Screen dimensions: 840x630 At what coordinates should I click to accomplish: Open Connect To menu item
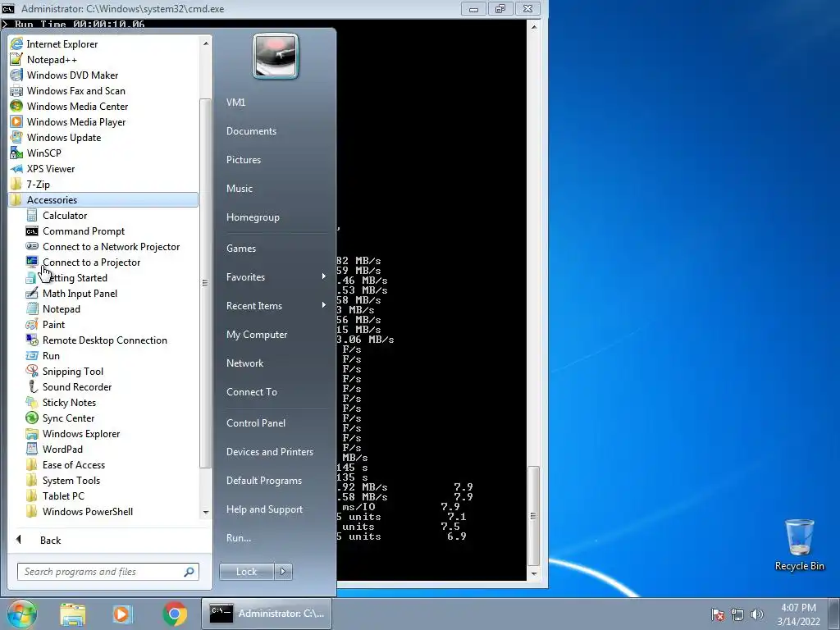click(252, 391)
